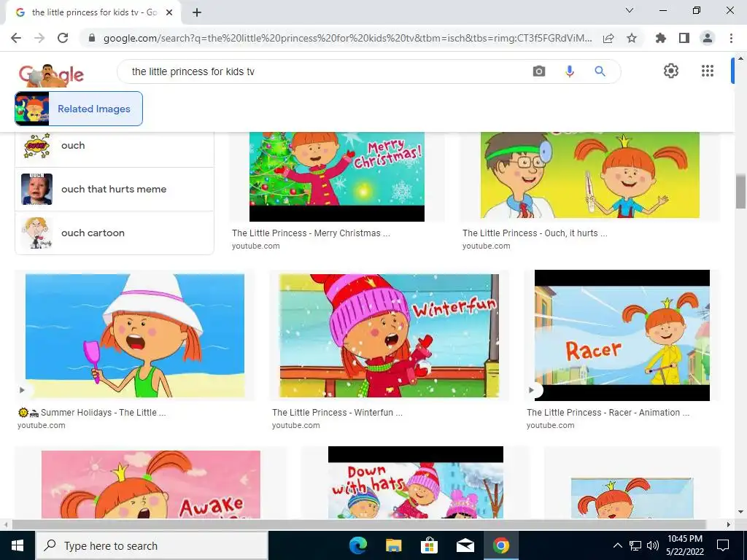The height and width of the screenshot is (560, 747).
Task: View site information lock icon
Action: point(92,38)
